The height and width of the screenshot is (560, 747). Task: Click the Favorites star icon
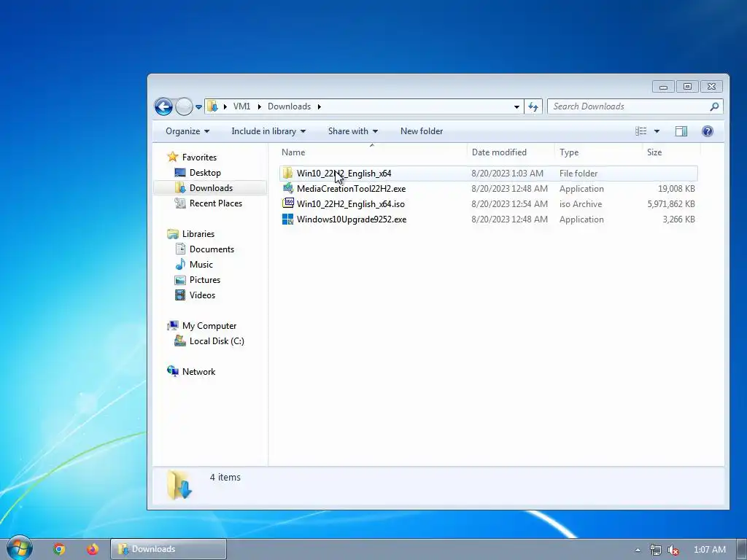coord(172,157)
